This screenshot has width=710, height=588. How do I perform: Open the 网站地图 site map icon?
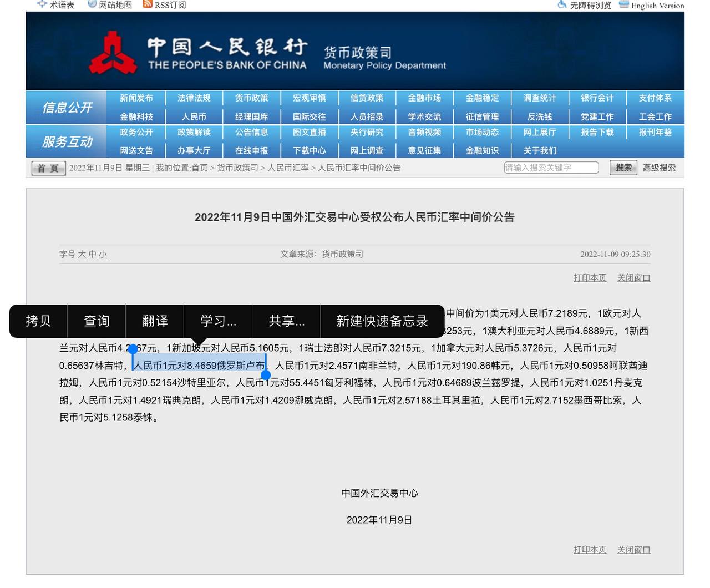tap(92, 4)
